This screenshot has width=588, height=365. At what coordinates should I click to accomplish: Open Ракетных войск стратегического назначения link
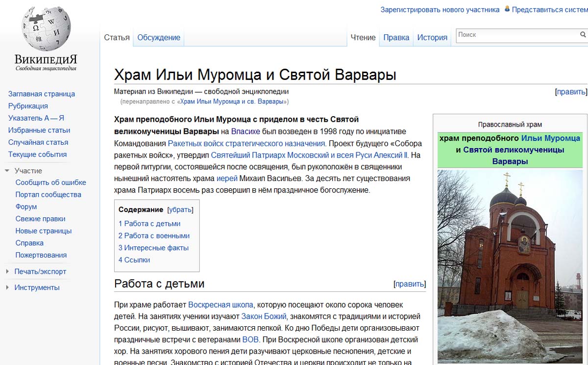tap(246, 143)
